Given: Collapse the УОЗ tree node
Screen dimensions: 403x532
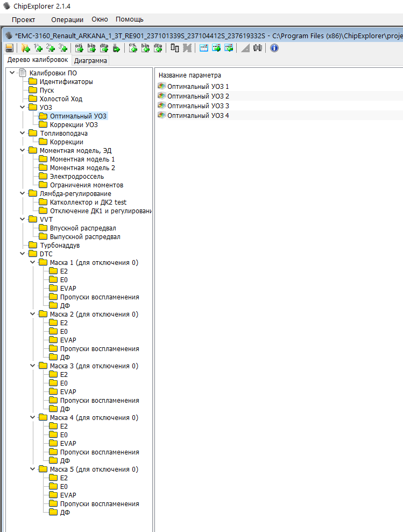Looking at the screenshot, I should click(x=22, y=108).
